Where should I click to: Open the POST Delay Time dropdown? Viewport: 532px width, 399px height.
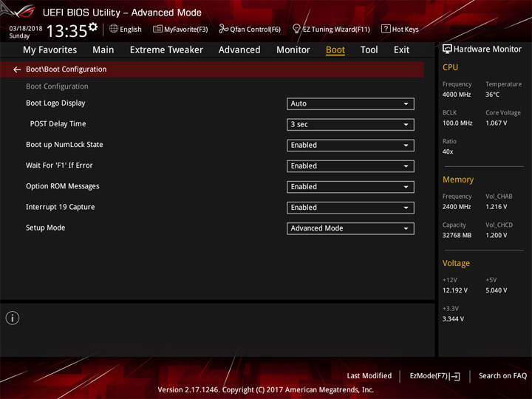tap(350, 125)
